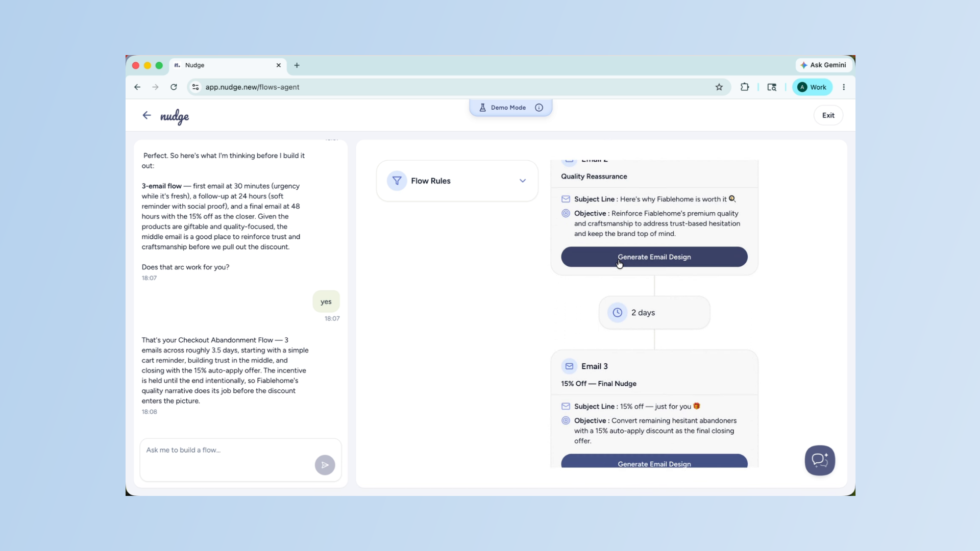The height and width of the screenshot is (551, 980).
Task: Open the Extensions puzzle icon
Action: click(x=745, y=87)
